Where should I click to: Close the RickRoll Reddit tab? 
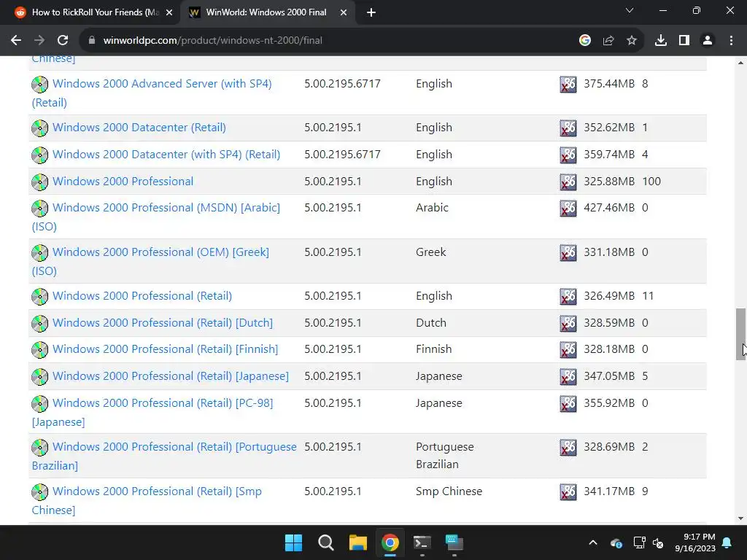tap(169, 12)
